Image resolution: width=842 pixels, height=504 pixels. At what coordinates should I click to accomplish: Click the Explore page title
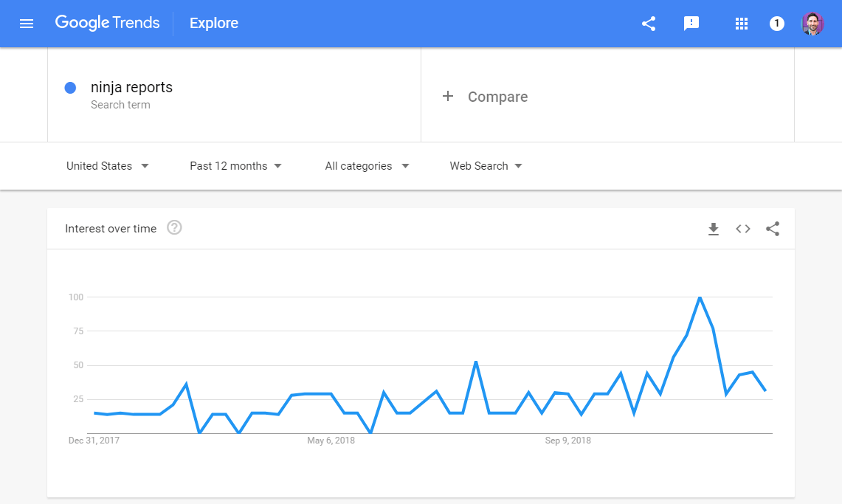tap(214, 24)
